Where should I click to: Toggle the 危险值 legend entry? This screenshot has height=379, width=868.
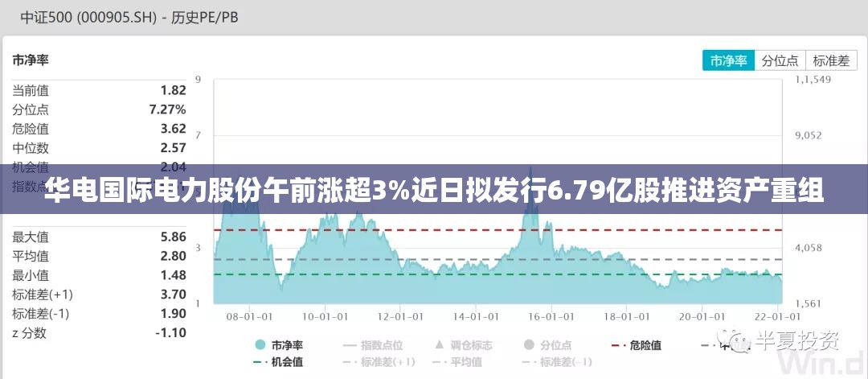coord(637,345)
